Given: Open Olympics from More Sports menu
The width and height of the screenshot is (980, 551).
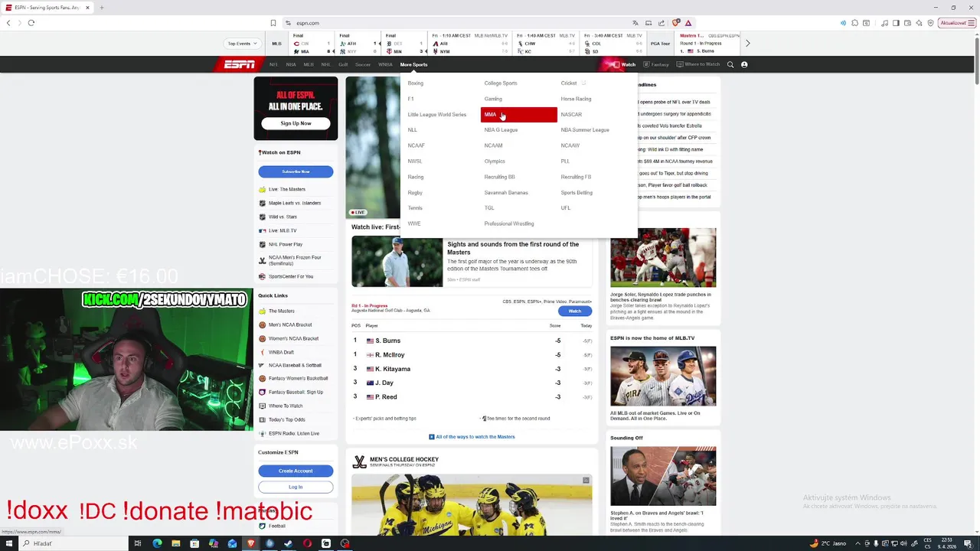Looking at the screenshot, I should [x=495, y=161].
